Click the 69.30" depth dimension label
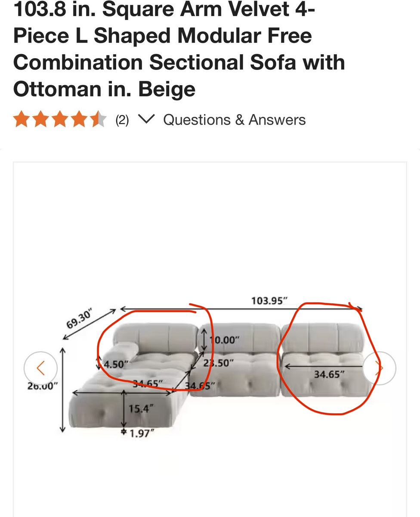This screenshot has width=420, height=517. [80, 319]
